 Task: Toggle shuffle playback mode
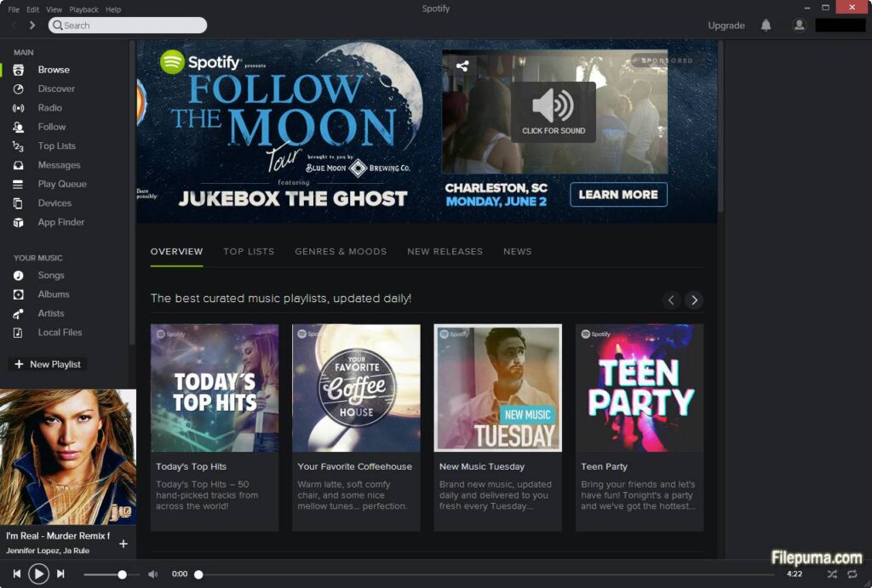[832, 574]
